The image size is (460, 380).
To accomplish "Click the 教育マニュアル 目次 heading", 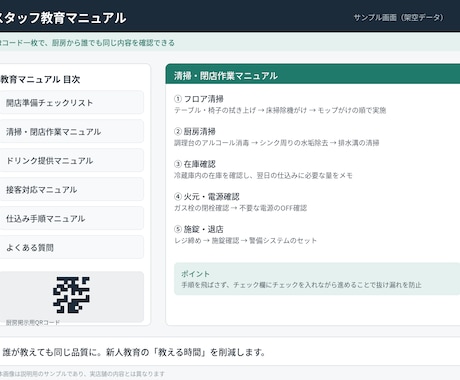I will pos(40,79).
